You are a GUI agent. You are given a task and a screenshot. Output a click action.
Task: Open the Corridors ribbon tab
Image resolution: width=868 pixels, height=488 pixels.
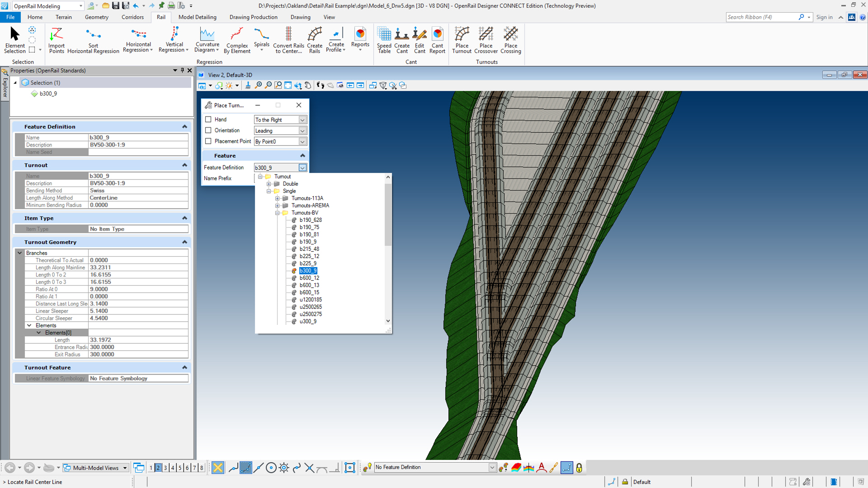pos(132,17)
